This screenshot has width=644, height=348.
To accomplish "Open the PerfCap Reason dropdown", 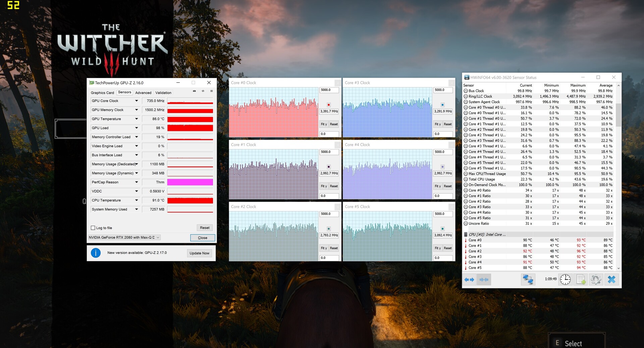I will coord(137,182).
